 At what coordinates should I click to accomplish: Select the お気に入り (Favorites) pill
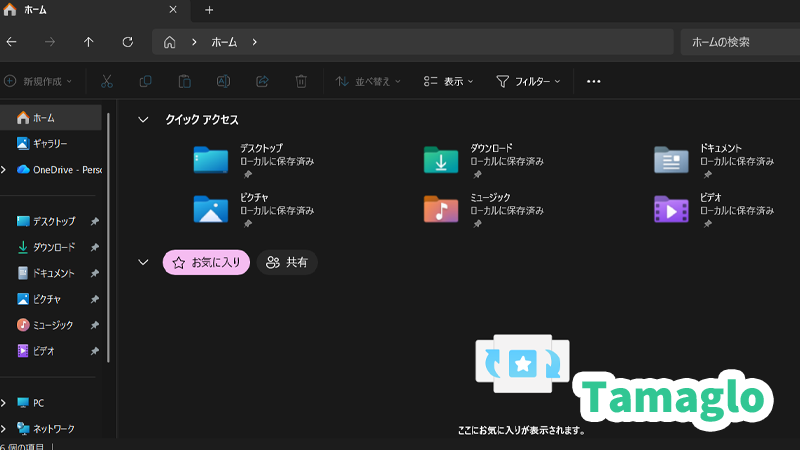[x=206, y=262]
